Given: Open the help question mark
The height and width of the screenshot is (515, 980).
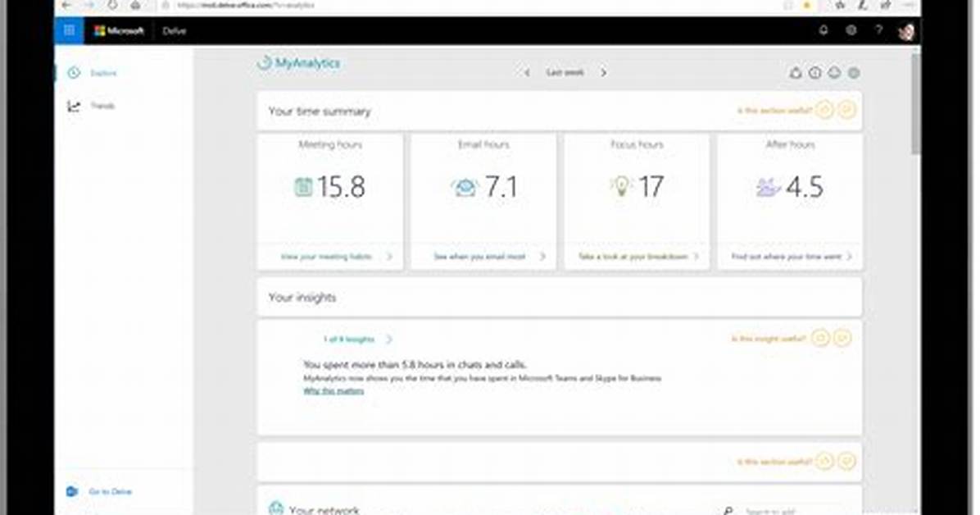Looking at the screenshot, I should click(x=878, y=30).
